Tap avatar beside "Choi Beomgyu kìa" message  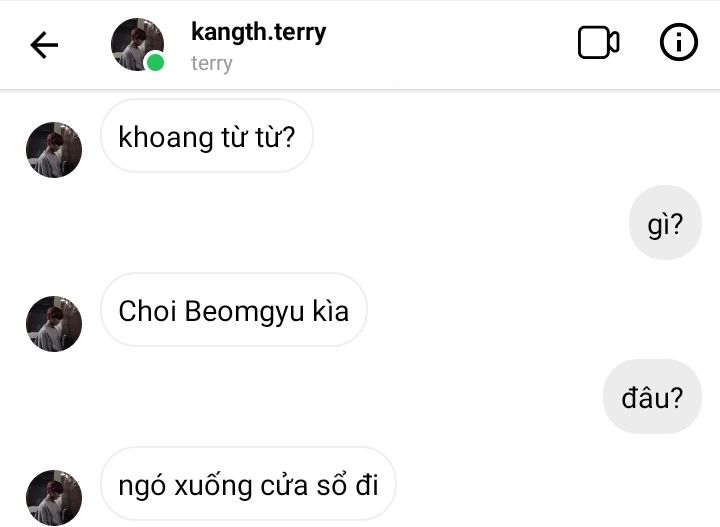tap(54, 324)
